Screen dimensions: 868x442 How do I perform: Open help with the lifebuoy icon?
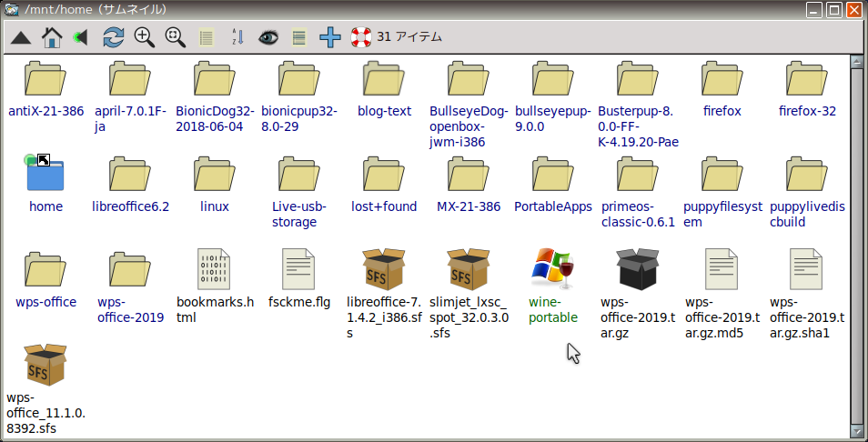361,37
